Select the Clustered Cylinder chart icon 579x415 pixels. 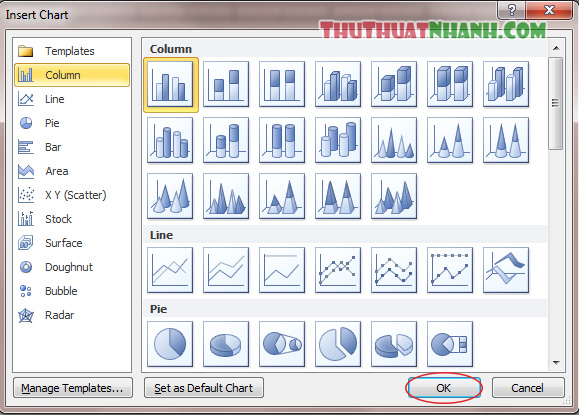click(170, 141)
